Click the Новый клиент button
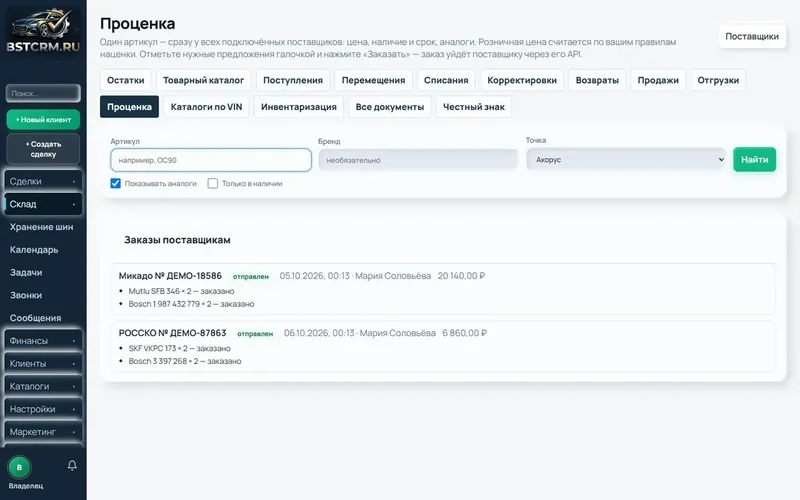This screenshot has height=500, width=800. click(43, 119)
